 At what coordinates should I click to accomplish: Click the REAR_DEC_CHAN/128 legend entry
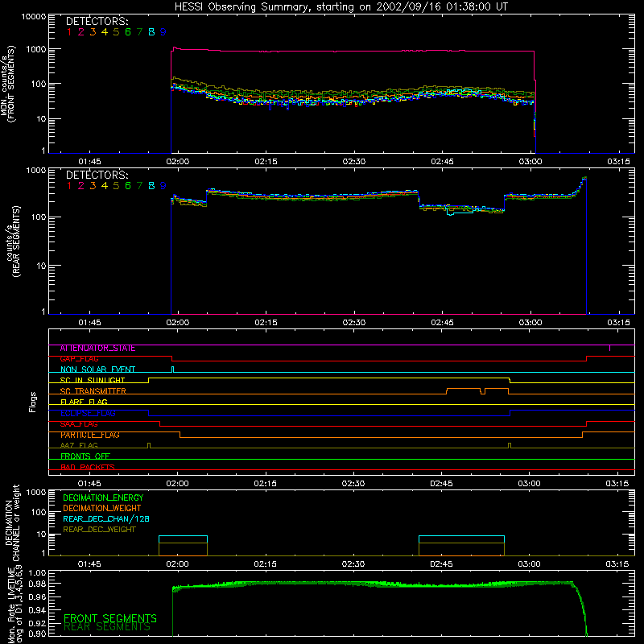(106, 518)
